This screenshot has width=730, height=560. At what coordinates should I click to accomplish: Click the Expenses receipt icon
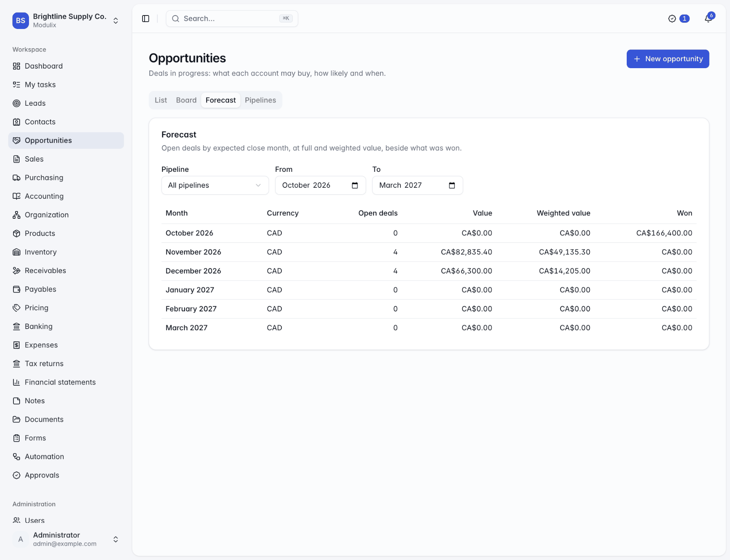[x=16, y=345]
